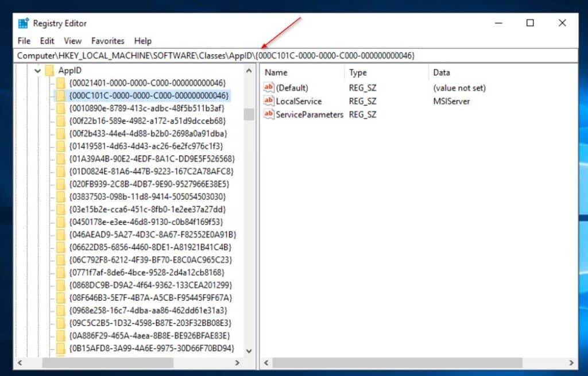The width and height of the screenshot is (588, 376).
Task: Click folder icon of {06C792F8-6212-4F39-BF70-E8C0AC965C23}
Action: tap(60, 260)
